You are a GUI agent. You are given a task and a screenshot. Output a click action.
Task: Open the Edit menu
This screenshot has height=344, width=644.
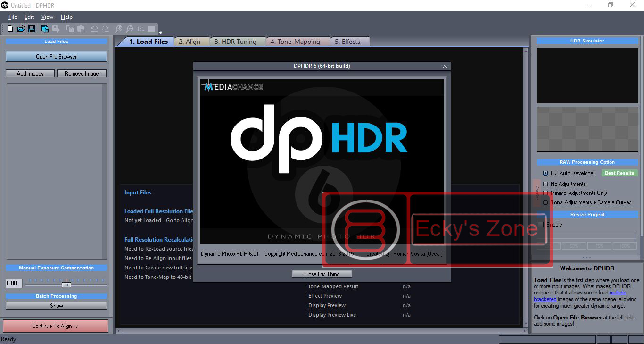29,17
